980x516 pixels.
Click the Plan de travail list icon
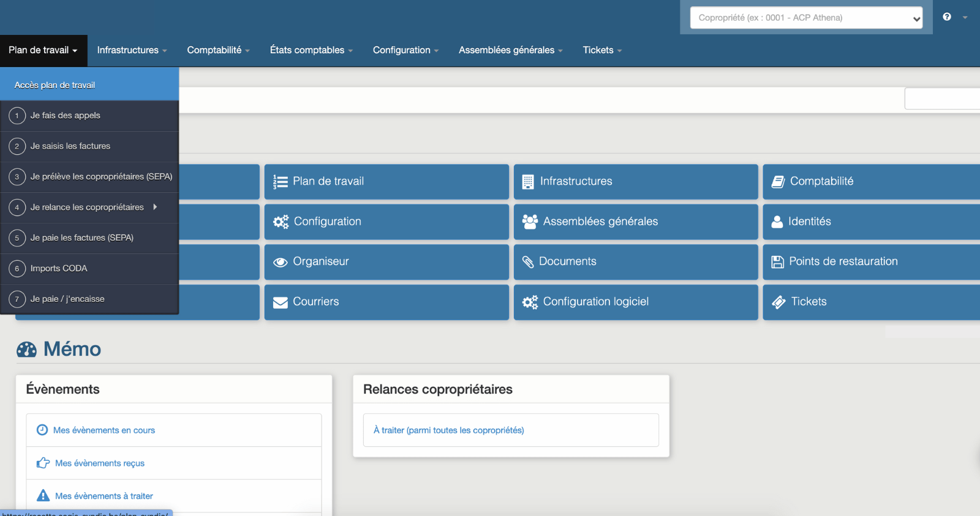click(x=280, y=182)
